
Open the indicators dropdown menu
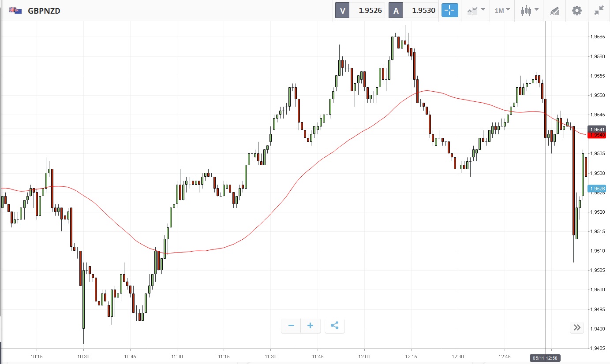(476, 11)
